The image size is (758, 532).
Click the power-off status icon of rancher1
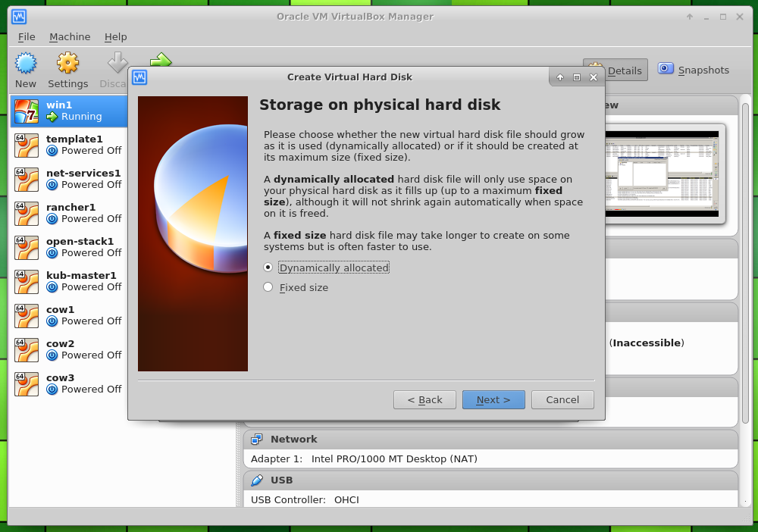[x=52, y=219]
